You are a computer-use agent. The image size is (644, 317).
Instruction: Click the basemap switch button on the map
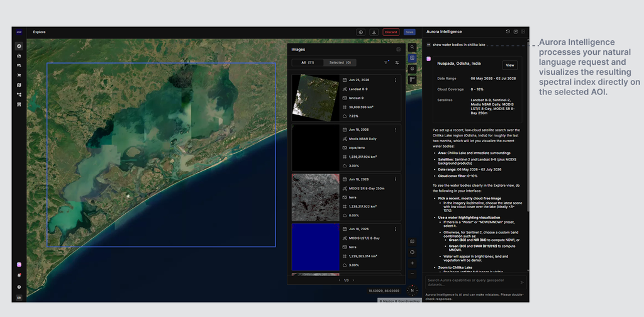(413, 242)
